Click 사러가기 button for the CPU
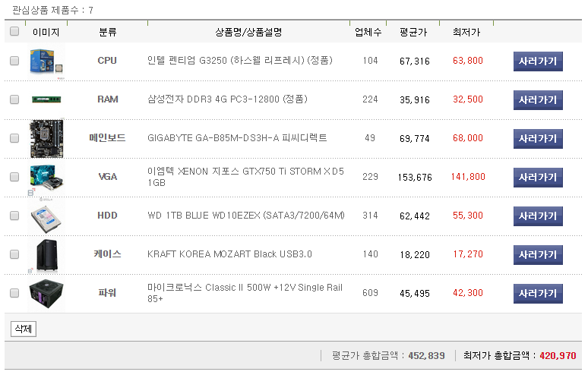The height and width of the screenshot is (378, 588). 538,61
